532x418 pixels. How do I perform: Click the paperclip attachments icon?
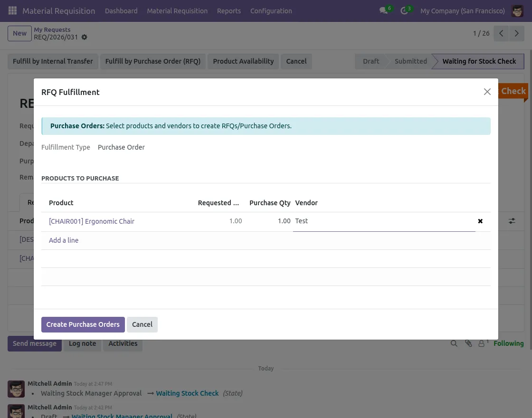click(x=468, y=343)
